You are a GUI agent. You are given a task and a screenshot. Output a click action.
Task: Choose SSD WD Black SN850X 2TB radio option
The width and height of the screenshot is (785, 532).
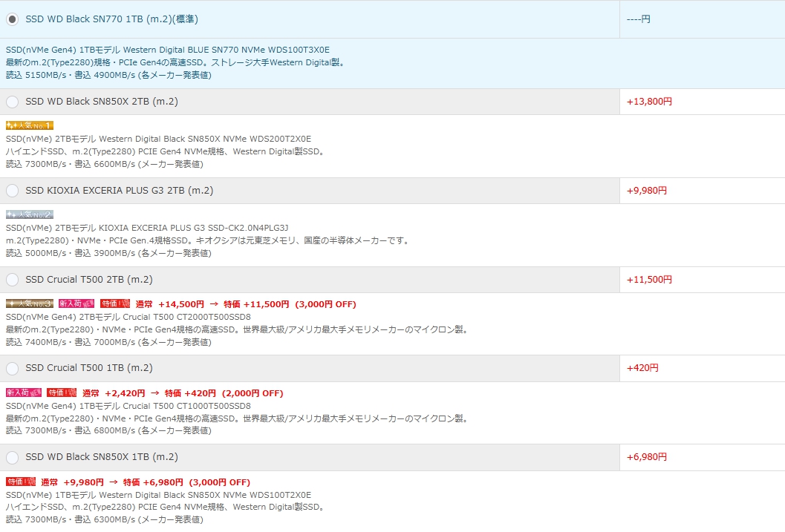click(13, 102)
